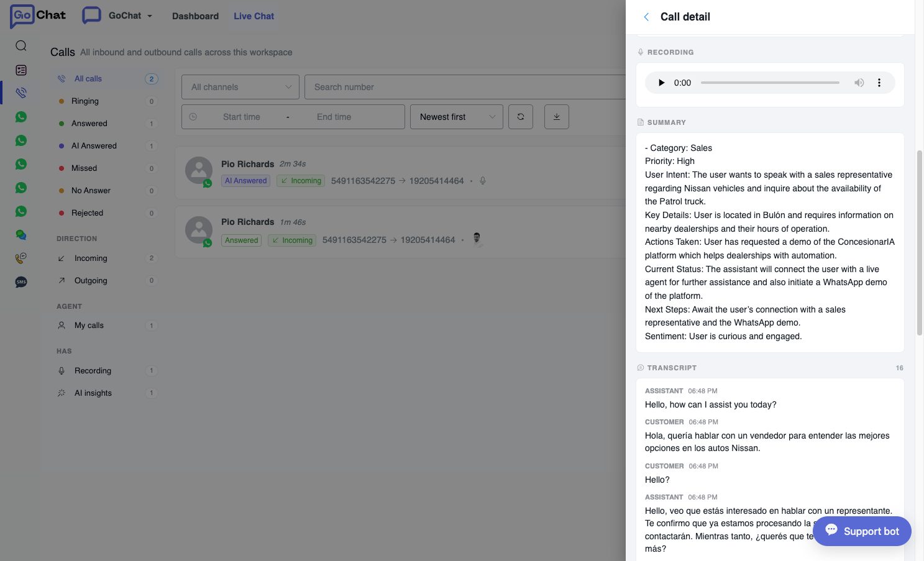Click Pio Richards avatar on 2m 34s call
The width and height of the screenshot is (924, 561).
pyautogui.click(x=199, y=170)
